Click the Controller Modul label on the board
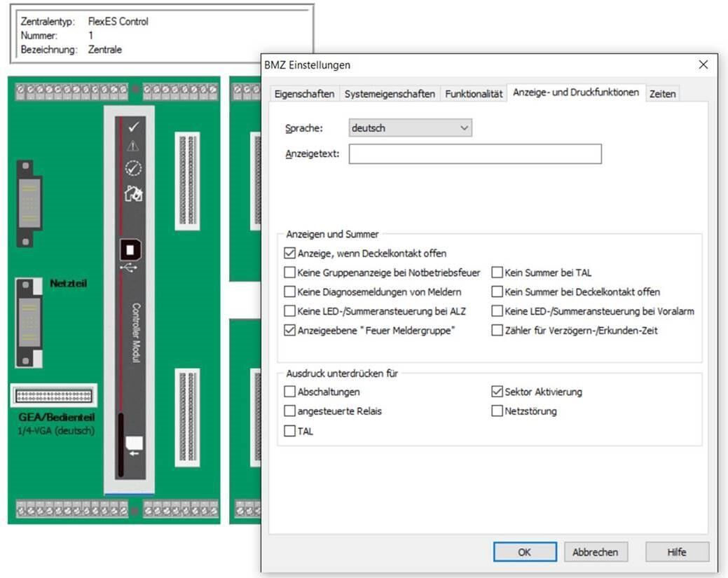Image resolution: width=728 pixels, height=578 pixels. pyautogui.click(x=135, y=332)
